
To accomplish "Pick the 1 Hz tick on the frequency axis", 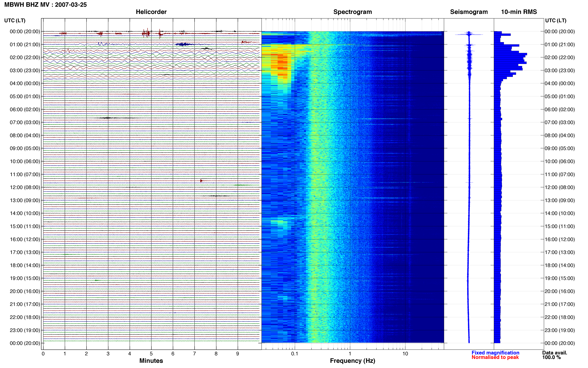I will pyautogui.click(x=350, y=354).
